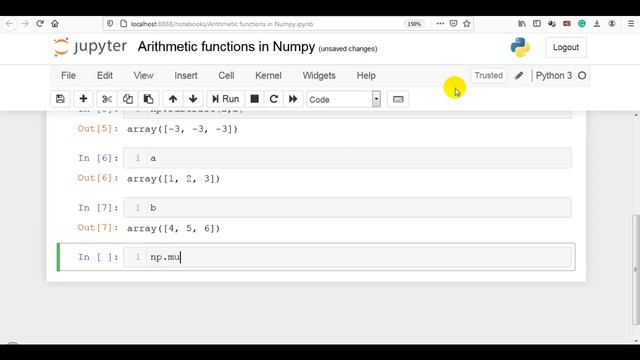Image resolution: width=640 pixels, height=360 pixels.
Task: Click the page vertical scrollbar thumb
Action: (636, 269)
